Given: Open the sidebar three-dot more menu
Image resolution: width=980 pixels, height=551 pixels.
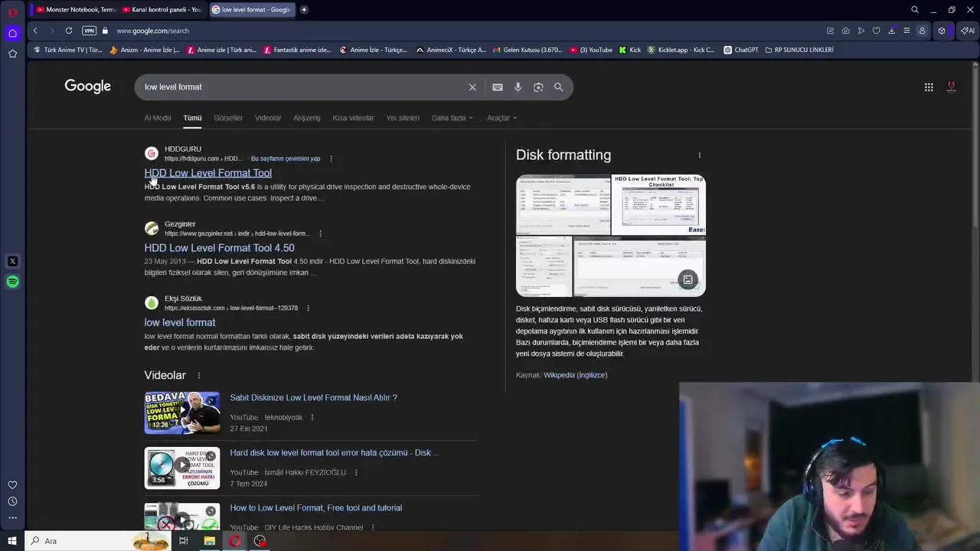Looking at the screenshot, I should tap(12, 518).
